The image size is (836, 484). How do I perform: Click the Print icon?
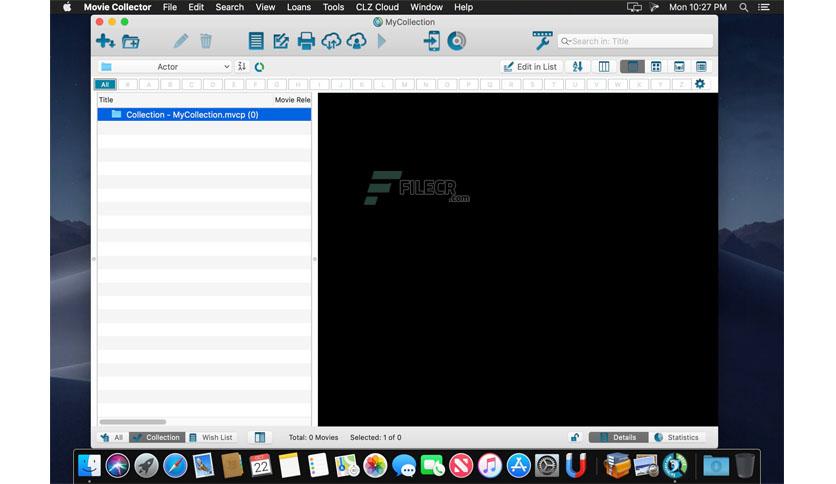(306, 41)
